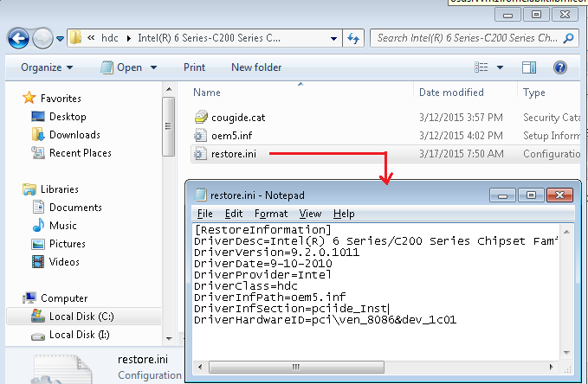The height and width of the screenshot is (384, 588).
Task: Click the 'restore.ini' file name in list
Action: 234,154
